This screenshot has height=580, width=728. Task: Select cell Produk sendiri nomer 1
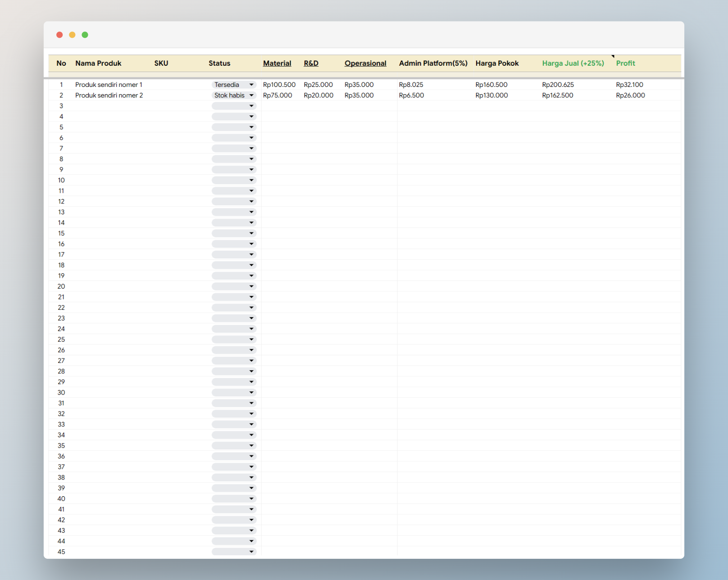click(109, 85)
